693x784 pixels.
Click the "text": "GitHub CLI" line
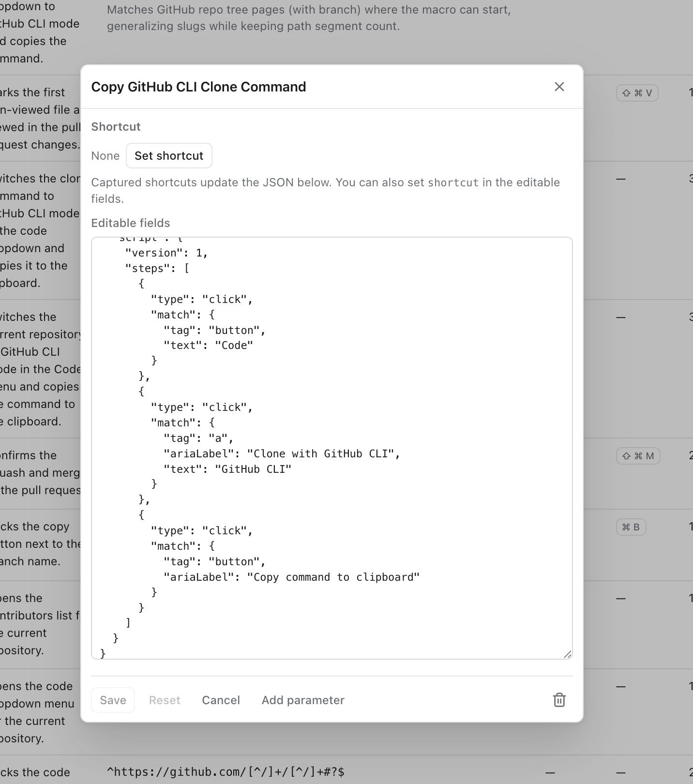point(227,469)
